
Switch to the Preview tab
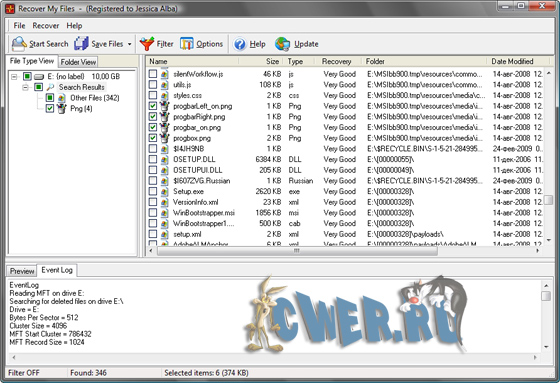click(22, 271)
